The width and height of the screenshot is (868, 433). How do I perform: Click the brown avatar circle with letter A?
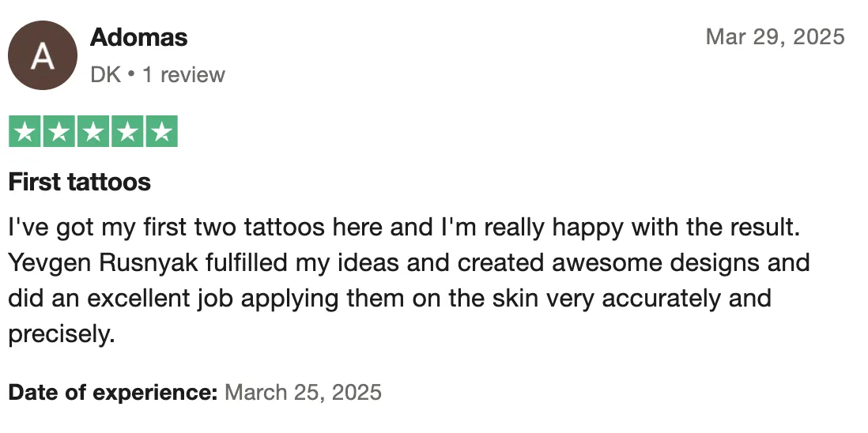tap(43, 55)
